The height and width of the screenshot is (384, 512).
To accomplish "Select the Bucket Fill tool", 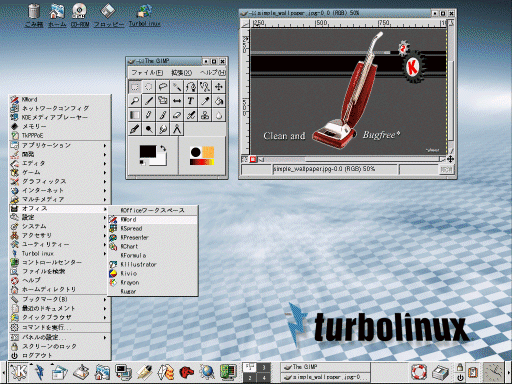I will click(219, 101).
